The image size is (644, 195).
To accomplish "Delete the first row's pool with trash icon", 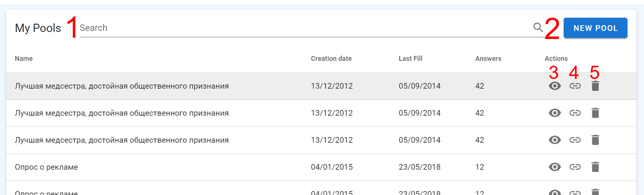I will 595,86.
